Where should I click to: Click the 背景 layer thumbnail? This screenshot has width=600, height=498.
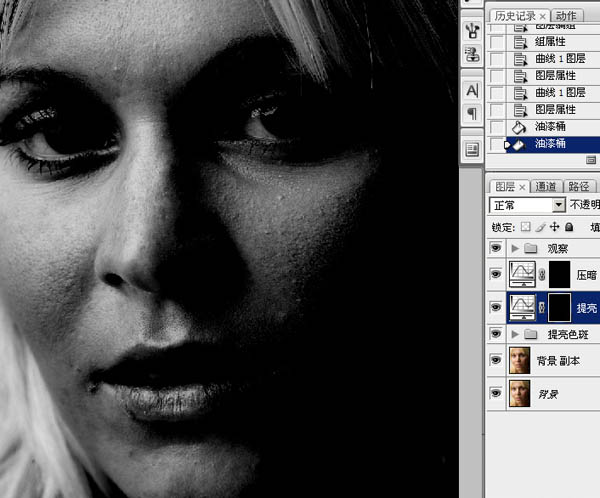(520, 393)
